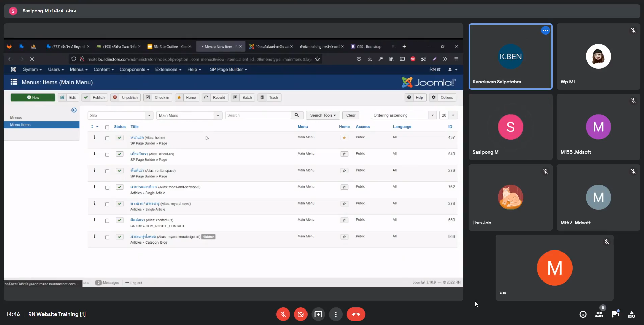The height and width of the screenshot is (325, 644).
Task: Click the green New button
Action: (x=33, y=98)
